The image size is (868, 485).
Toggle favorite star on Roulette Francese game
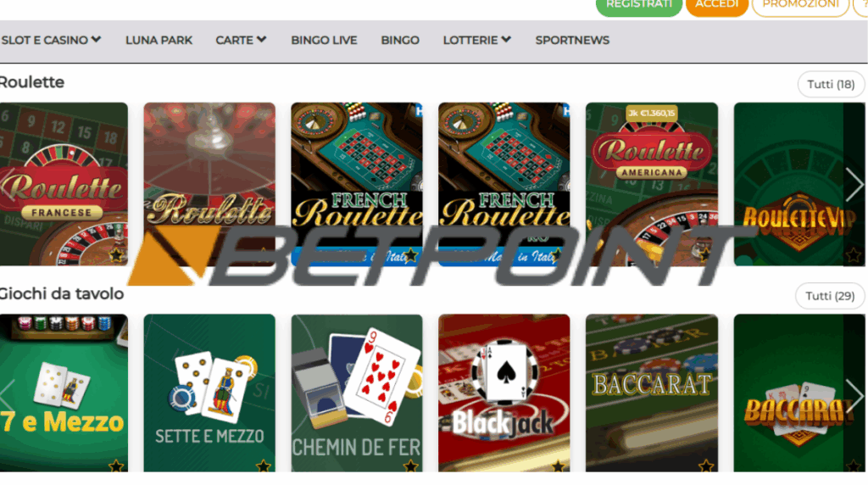(x=116, y=254)
